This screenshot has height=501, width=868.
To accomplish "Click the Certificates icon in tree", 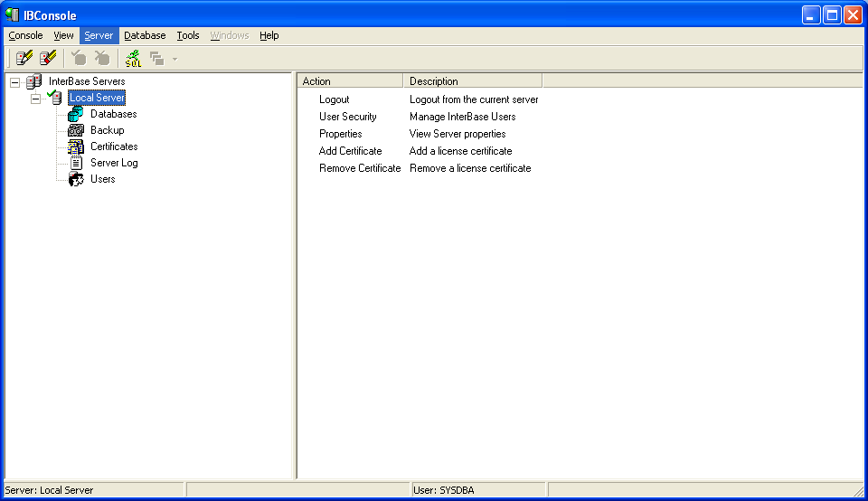I will 76,147.
